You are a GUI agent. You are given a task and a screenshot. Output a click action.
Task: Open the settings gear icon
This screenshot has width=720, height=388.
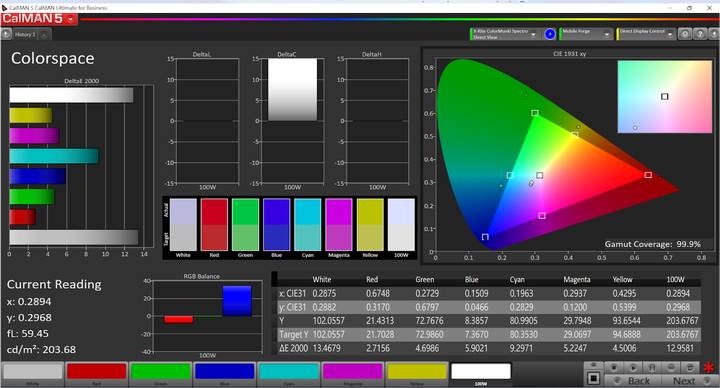point(685,34)
